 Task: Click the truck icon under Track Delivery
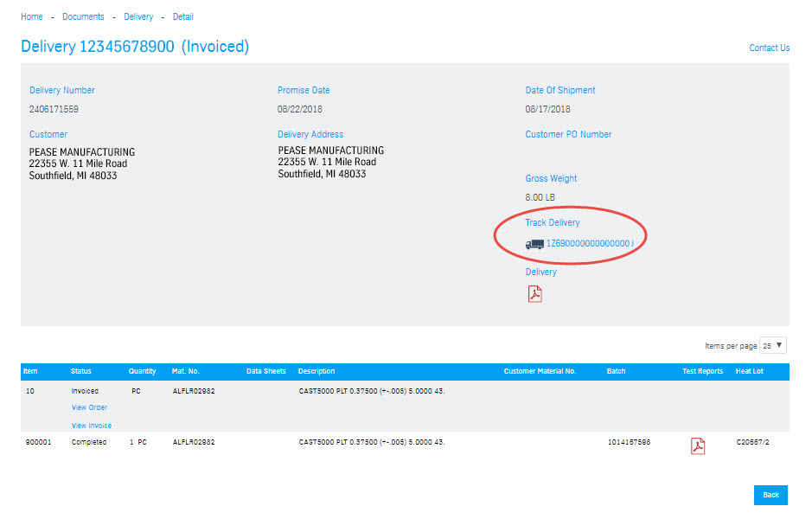tap(533, 245)
